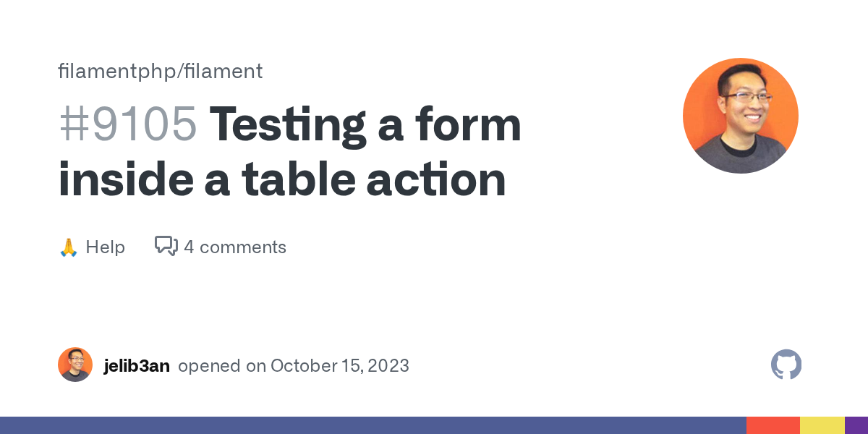Click the filament repository name after the slash
Viewport: 868px width, 434px height.
coord(223,72)
